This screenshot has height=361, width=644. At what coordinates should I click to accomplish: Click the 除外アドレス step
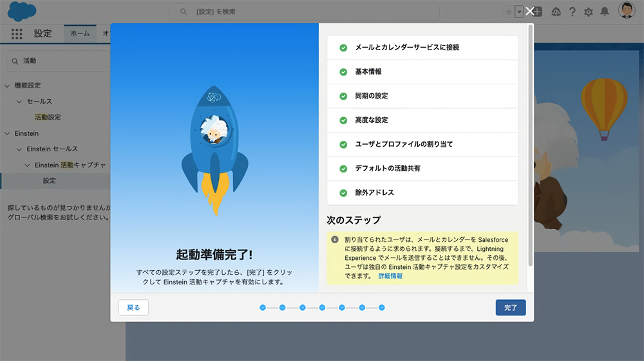(x=422, y=193)
